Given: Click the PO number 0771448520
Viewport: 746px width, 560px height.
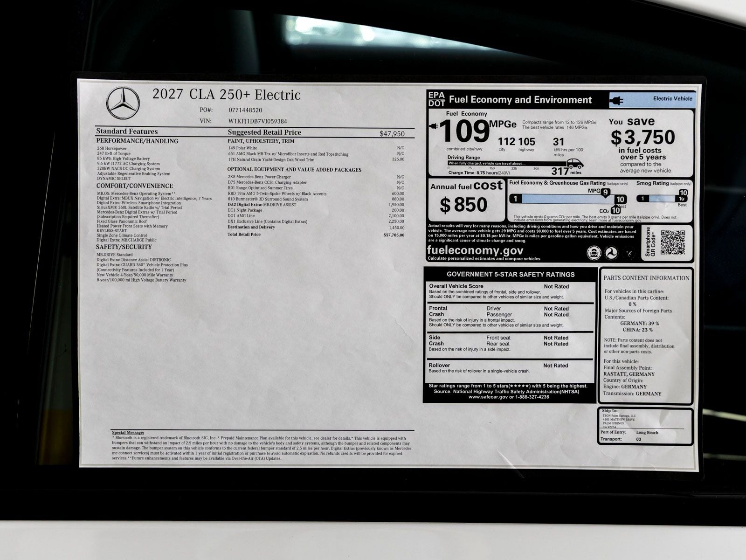Looking at the screenshot, I should tap(245, 111).
